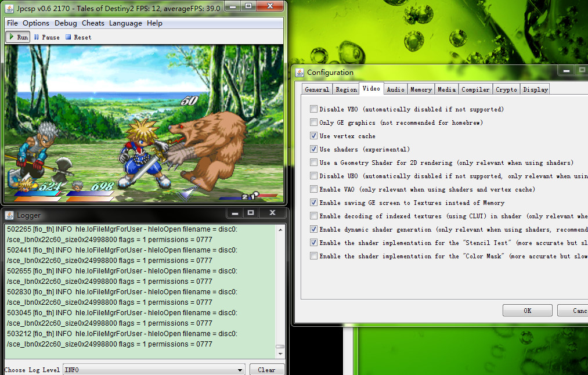Click Cancel in Configuration dialog
Image resolution: width=588 pixels, height=375 pixels.
(x=573, y=311)
